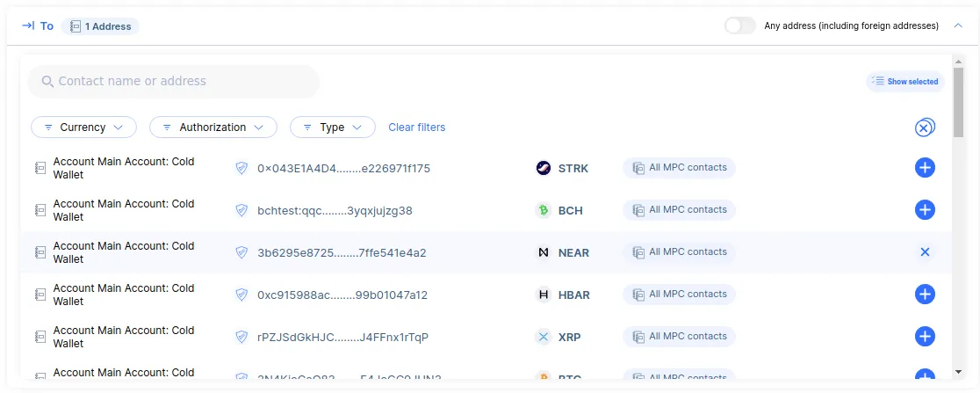The width and height of the screenshot is (980, 393).
Task: Click search magnifier icon
Action: [x=47, y=82]
